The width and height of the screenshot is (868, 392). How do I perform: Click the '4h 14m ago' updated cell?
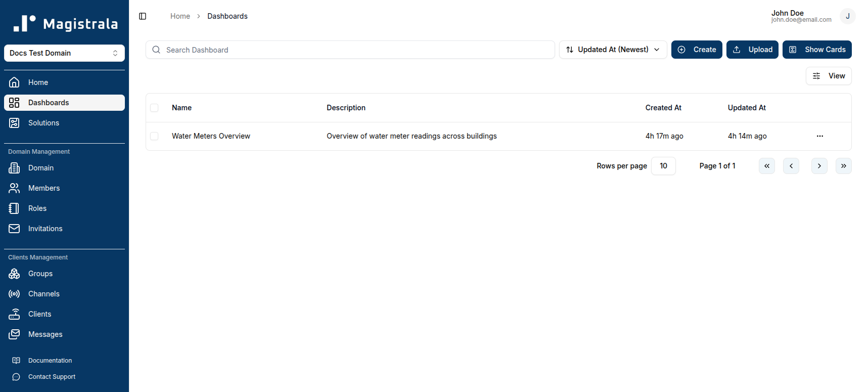pos(747,136)
